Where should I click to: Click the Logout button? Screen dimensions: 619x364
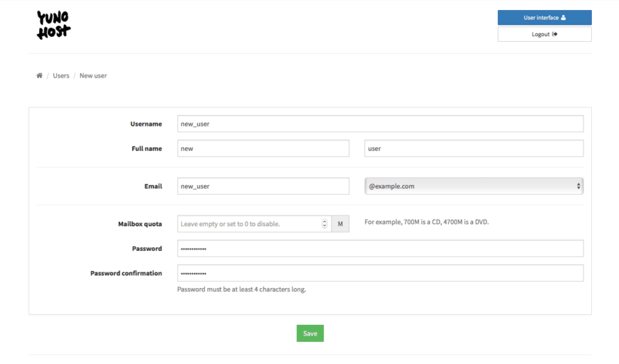click(x=544, y=34)
